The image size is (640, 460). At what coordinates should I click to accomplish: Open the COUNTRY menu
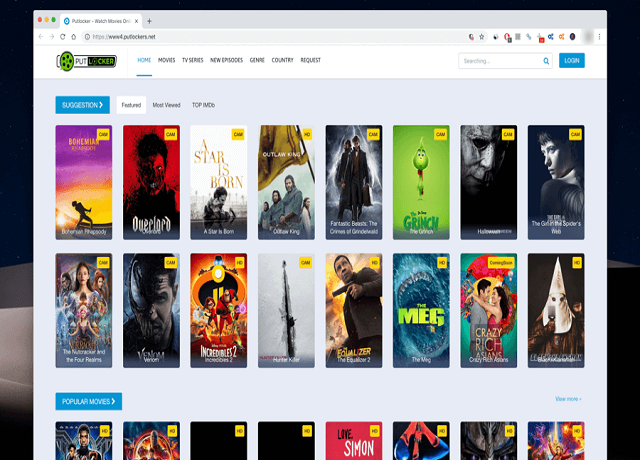[x=282, y=60]
